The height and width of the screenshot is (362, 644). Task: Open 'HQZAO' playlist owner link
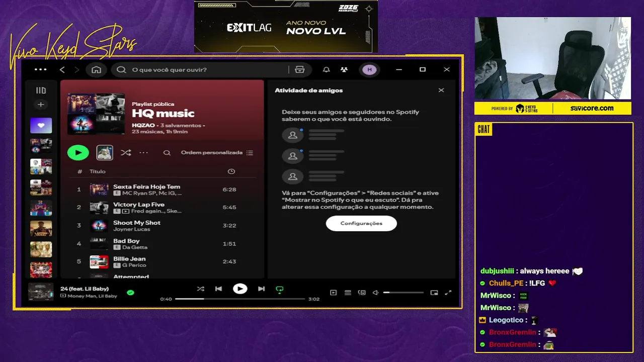(x=143, y=125)
